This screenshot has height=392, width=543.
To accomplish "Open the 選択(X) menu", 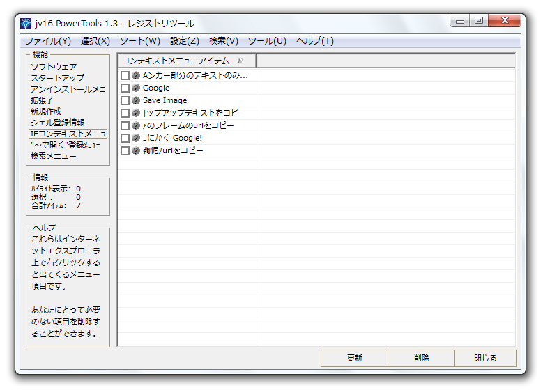I will click(x=95, y=41).
